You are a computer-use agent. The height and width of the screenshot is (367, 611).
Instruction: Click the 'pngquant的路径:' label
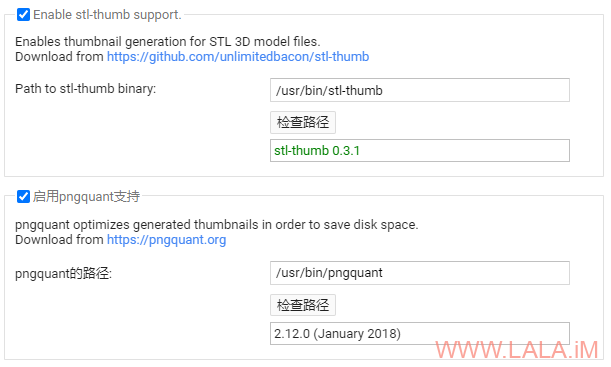(64, 273)
